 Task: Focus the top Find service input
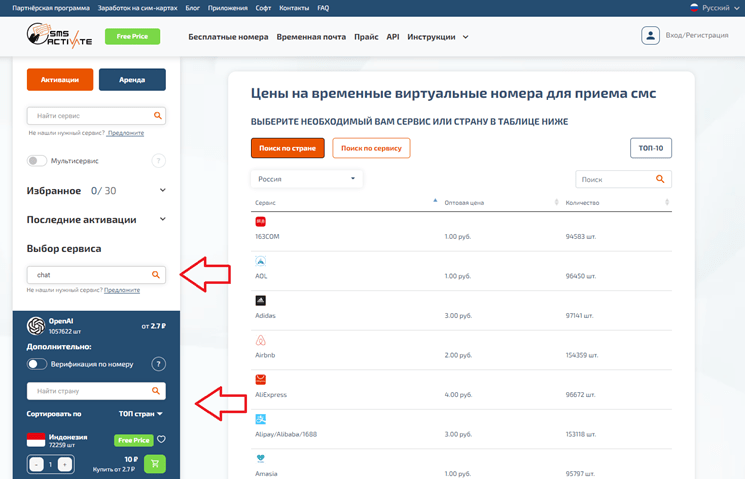click(x=96, y=115)
